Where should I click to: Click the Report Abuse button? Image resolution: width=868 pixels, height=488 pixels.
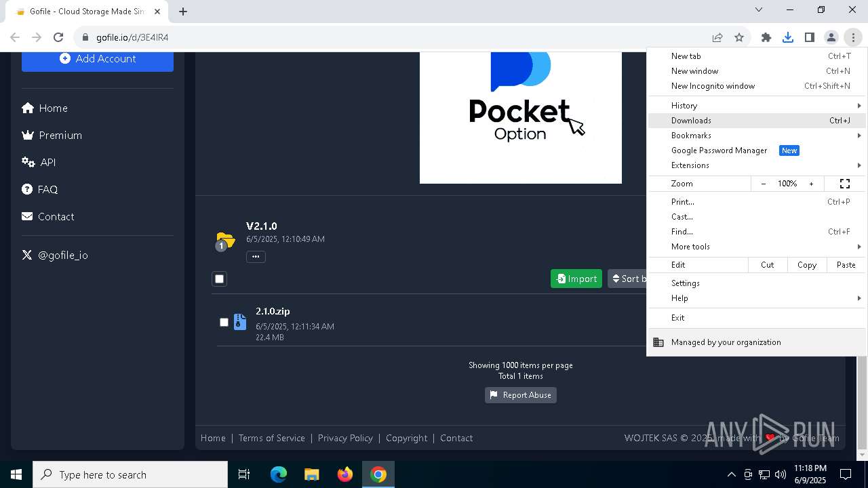tap(521, 395)
